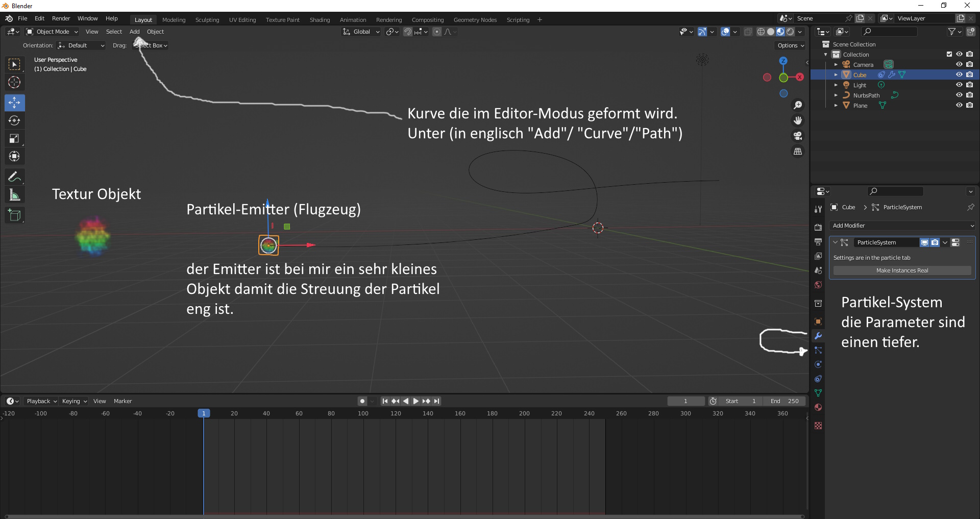This screenshot has height=519, width=980.
Task: Open the Add Modifier dropdown
Action: tap(902, 226)
